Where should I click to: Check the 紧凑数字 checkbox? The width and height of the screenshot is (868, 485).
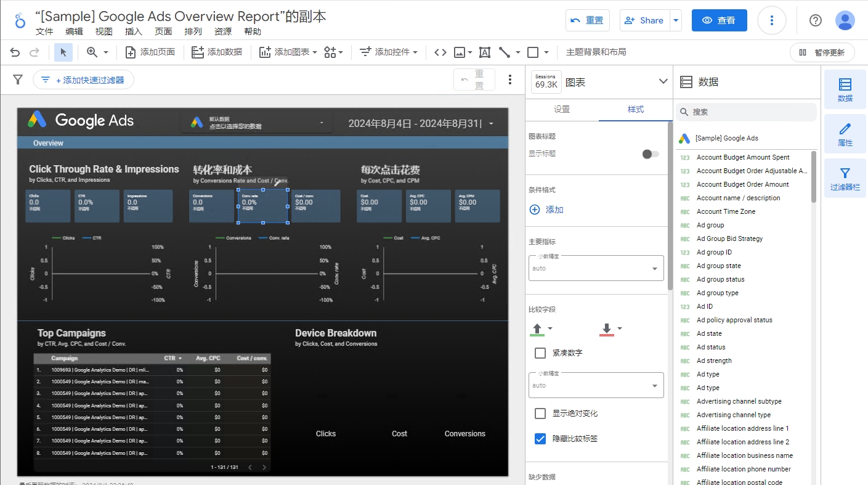tap(540, 353)
